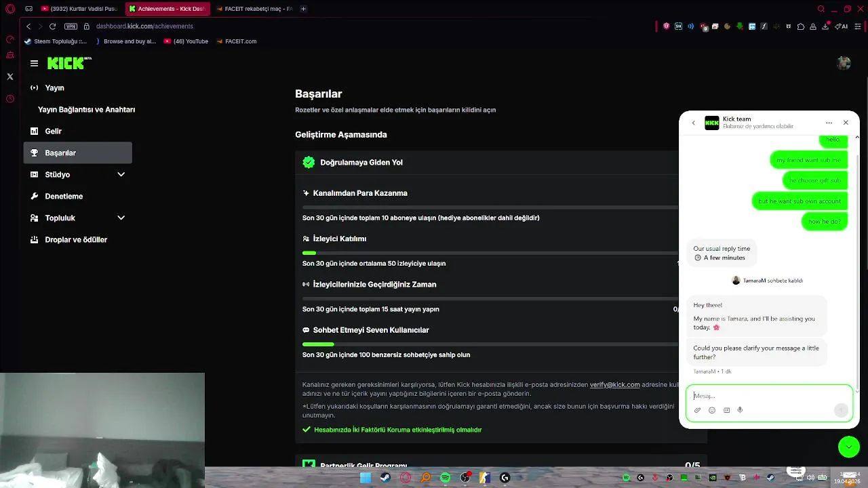868x488 pixels.
Task: Open Spotify from the taskbar
Action: [x=446, y=478]
